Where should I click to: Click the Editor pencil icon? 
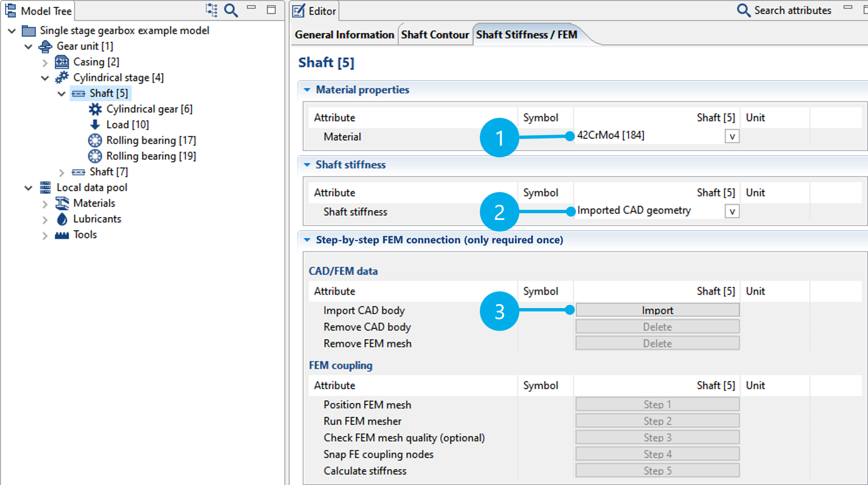point(299,11)
